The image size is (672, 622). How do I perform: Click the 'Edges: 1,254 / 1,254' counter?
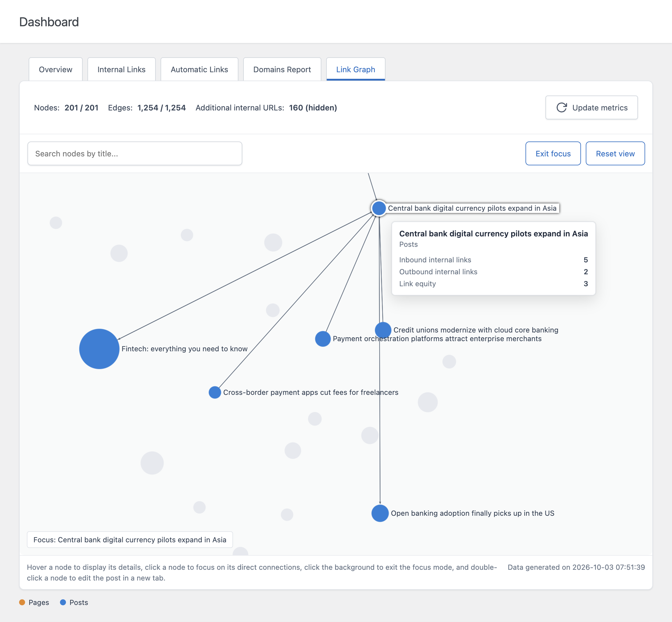147,108
